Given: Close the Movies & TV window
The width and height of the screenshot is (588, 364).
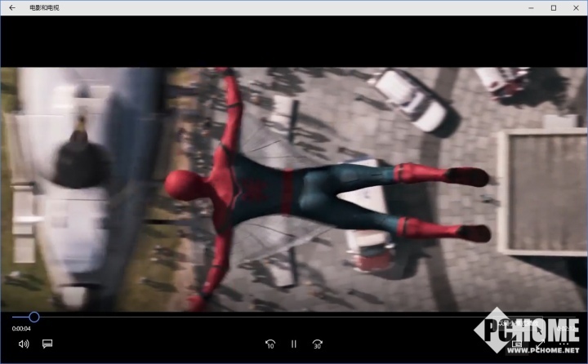Looking at the screenshot, I should coord(576,8).
